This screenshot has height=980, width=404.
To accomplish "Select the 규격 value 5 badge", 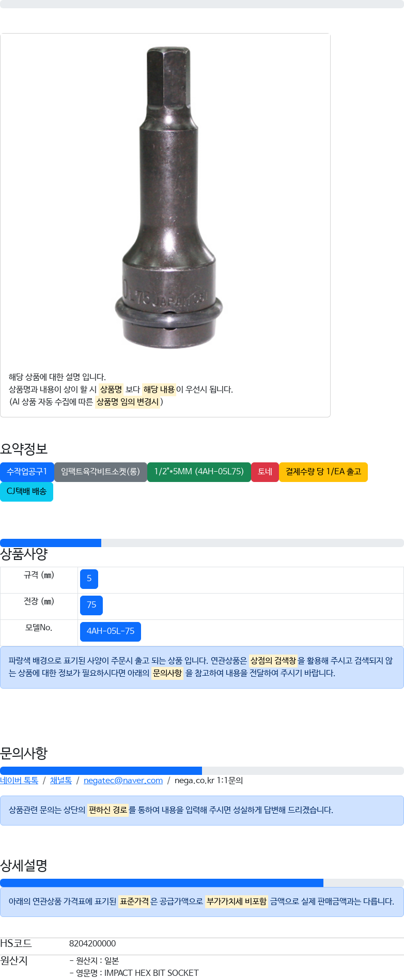I will point(89,579).
